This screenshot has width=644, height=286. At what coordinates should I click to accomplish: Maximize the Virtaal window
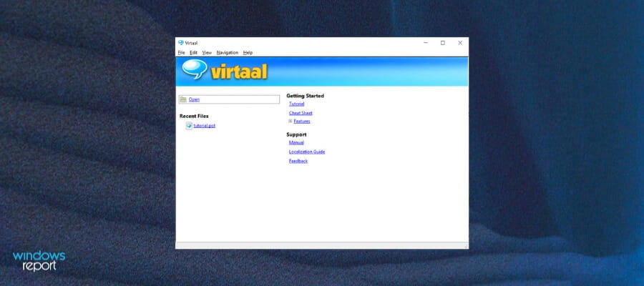[x=443, y=43]
